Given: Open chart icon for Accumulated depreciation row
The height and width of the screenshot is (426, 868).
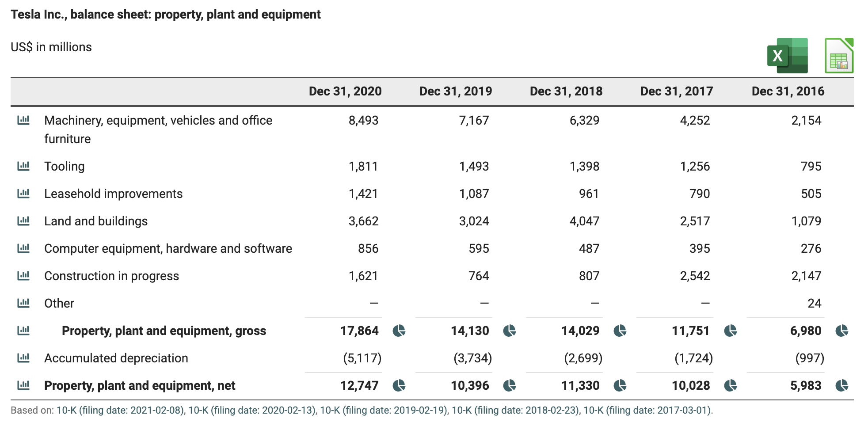Looking at the screenshot, I should click(23, 358).
